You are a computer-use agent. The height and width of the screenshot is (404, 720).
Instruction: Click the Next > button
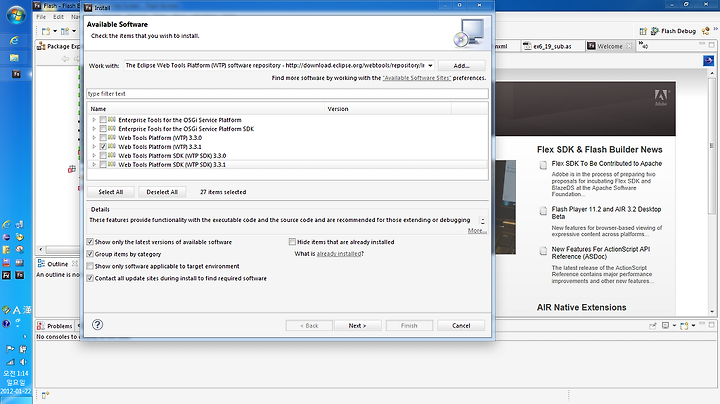[357, 325]
